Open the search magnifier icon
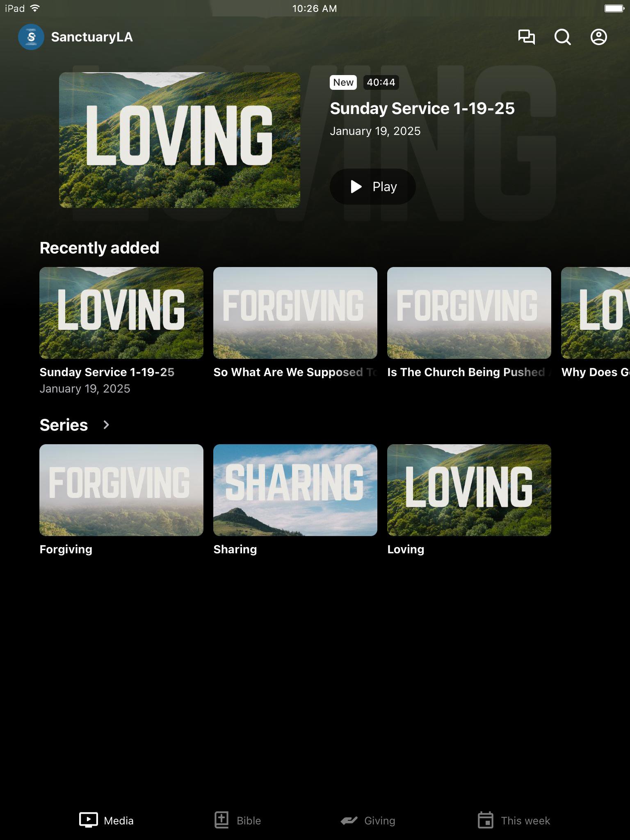Viewport: 630px width, 840px height. click(x=563, y=37)
